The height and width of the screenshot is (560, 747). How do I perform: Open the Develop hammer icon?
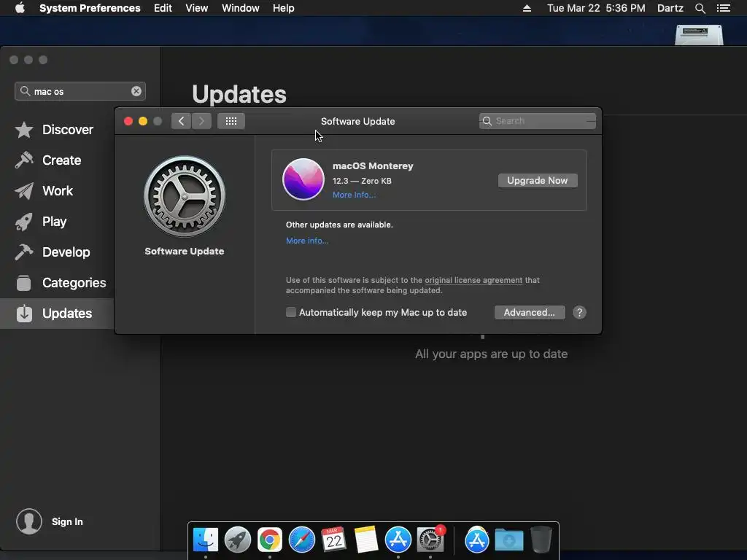pos(24,252)
